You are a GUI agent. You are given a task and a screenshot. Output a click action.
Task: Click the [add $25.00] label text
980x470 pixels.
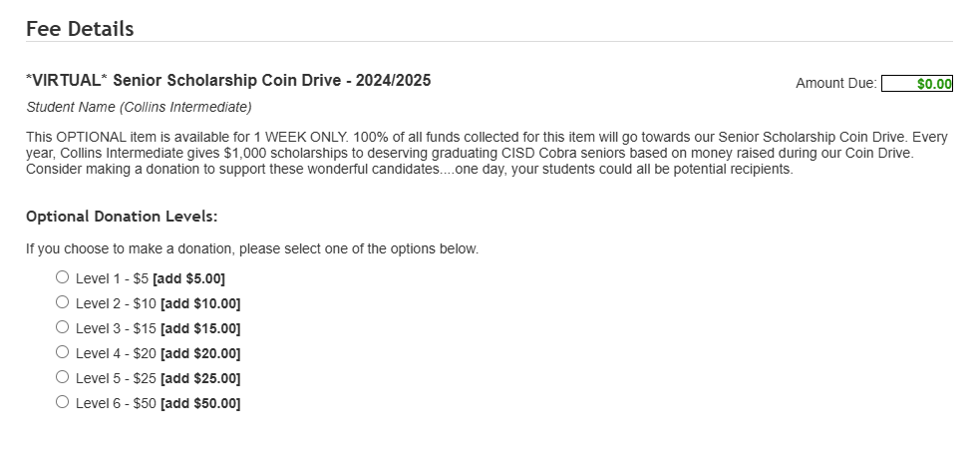[x=200, y=379]
